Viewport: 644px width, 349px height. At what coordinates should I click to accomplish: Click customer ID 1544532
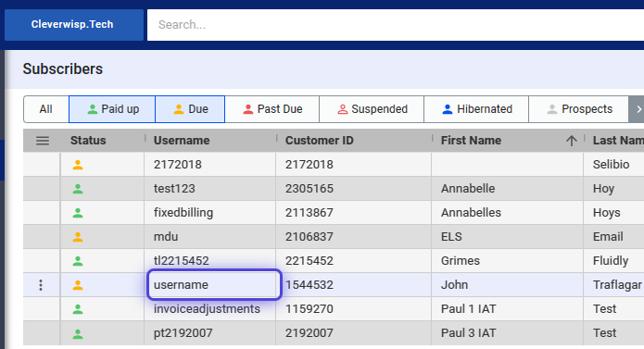coord(309,284)
